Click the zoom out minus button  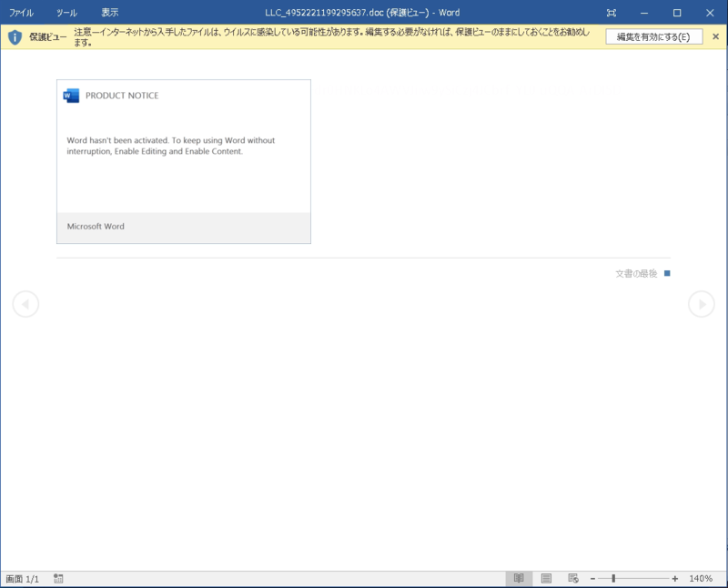(x=592, y=579)
